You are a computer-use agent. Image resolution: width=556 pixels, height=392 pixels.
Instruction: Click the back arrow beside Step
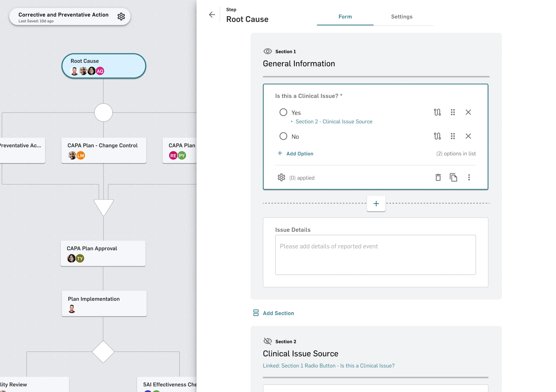click(212, 15)
